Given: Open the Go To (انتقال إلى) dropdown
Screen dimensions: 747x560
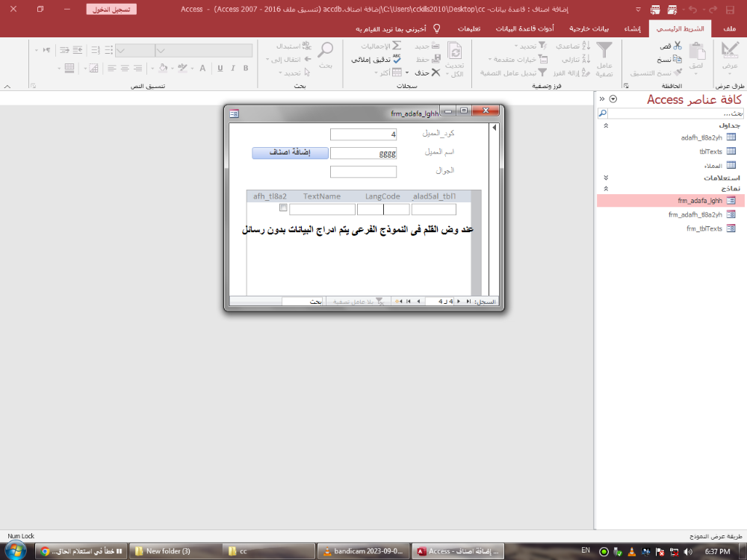Looking at the screenshot, I should coord(288,60).
